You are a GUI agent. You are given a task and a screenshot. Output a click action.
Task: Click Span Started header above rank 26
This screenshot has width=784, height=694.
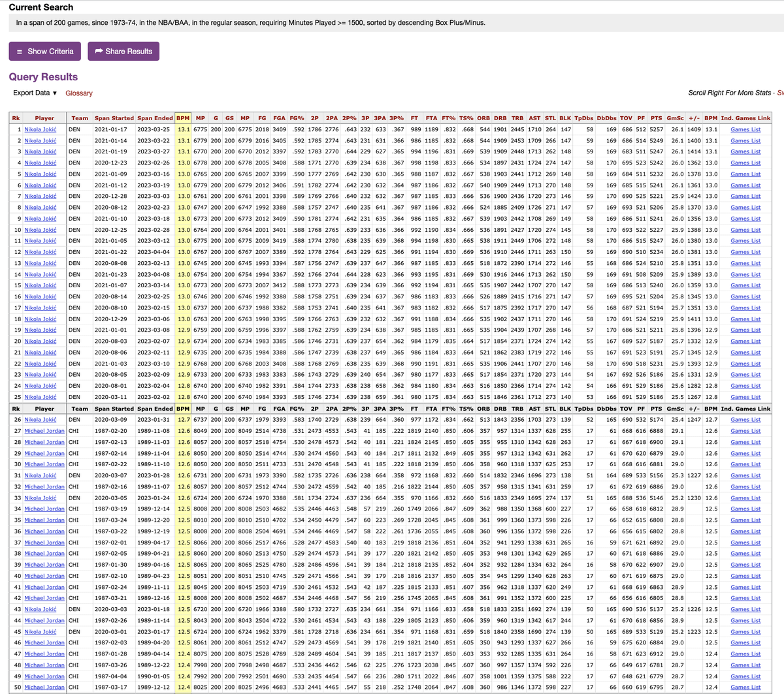click(x=114, y=409)
